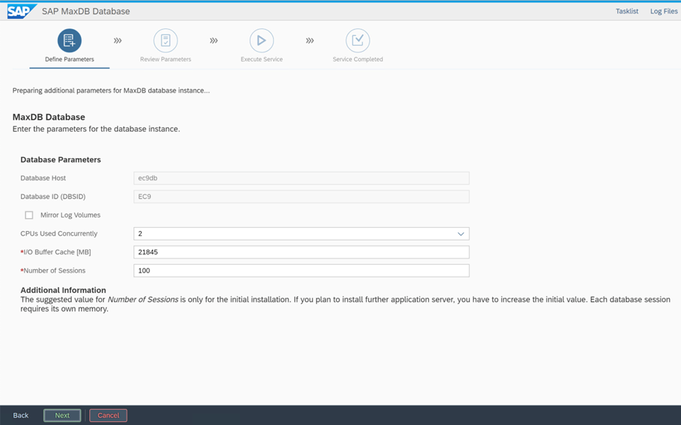The height and width of the screenshot is (425, 681).
Task: Click the Database Host label
Action: pos(43,178)
